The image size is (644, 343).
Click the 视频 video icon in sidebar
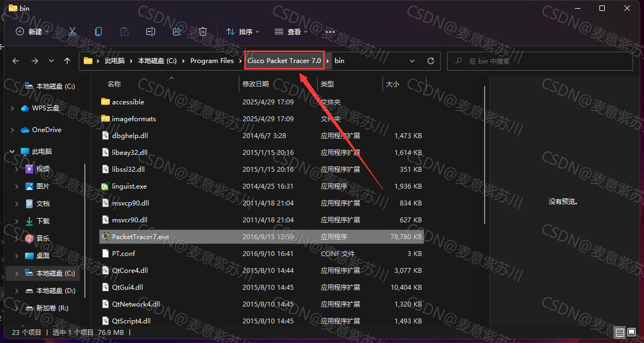[x=29, y=169]
